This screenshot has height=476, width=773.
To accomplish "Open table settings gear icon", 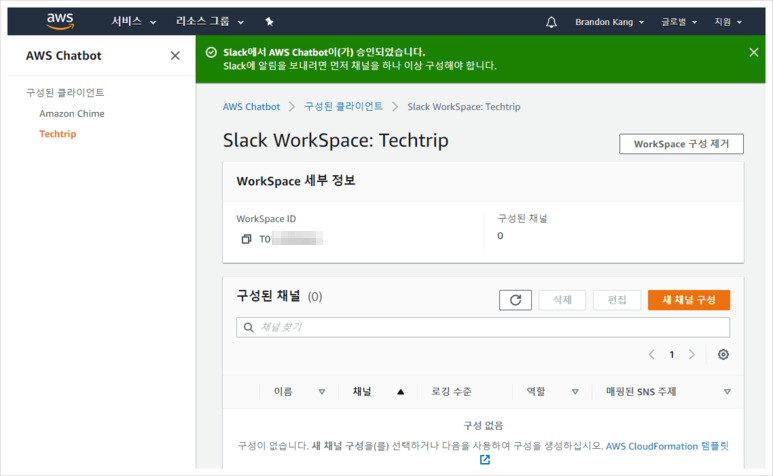I will [723, 354].
